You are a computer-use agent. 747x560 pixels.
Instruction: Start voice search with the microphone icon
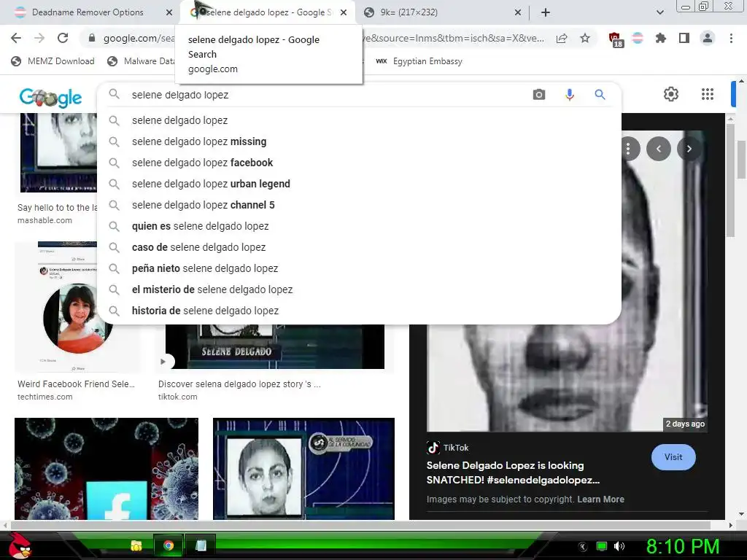[569, 94]
